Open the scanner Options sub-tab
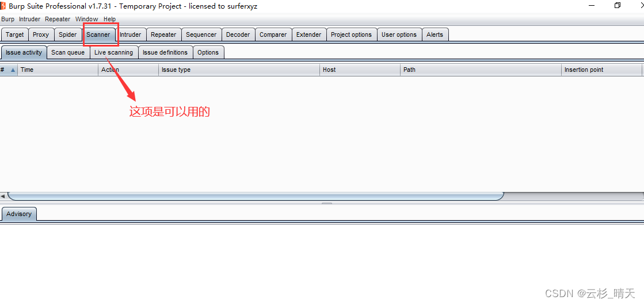Viewport: 644px width, 304px height. coord(208,52)
